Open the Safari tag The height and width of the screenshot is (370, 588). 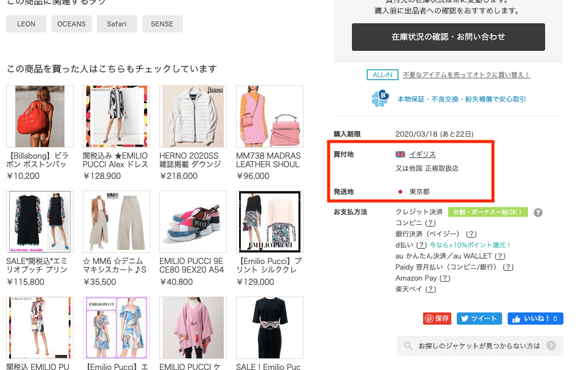(117, 24)
